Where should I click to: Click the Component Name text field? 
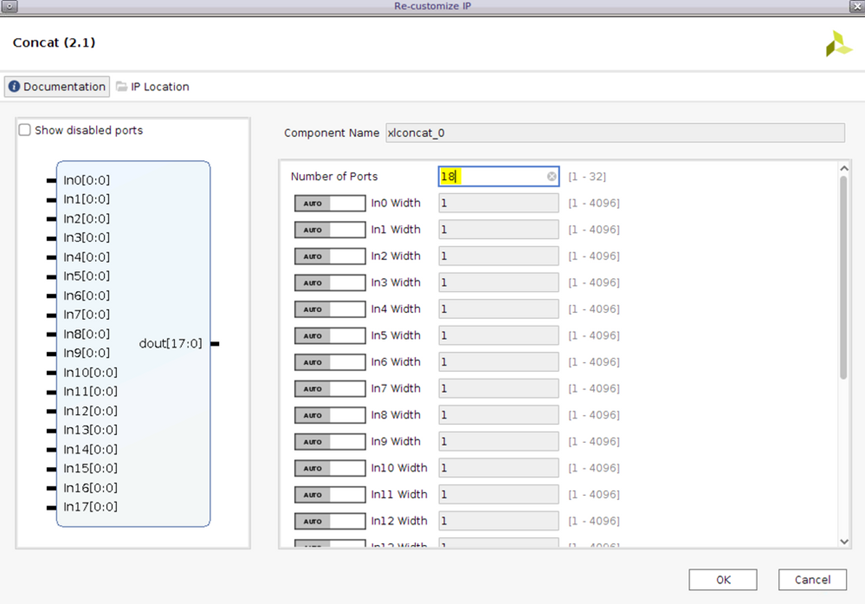614,133
